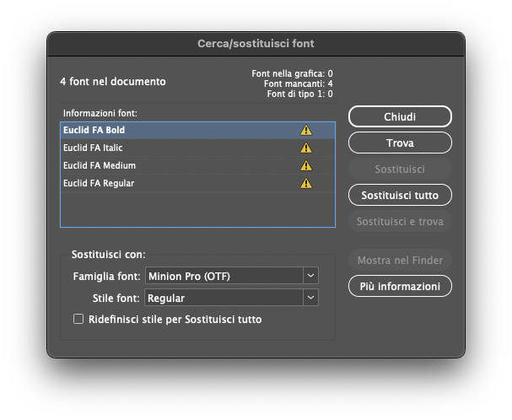
Task: Expand the Stile font dropdown arrow
Action: pyautogui.click(x=310, y=298)
